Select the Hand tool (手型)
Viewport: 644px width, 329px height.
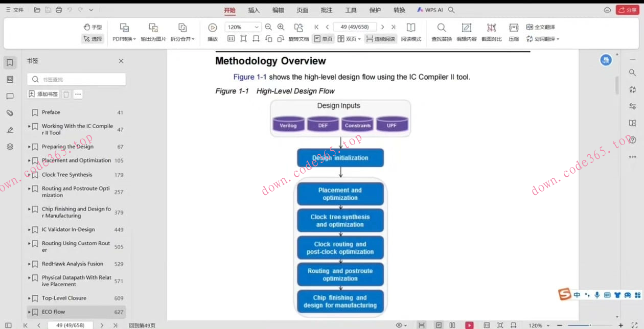93,27
